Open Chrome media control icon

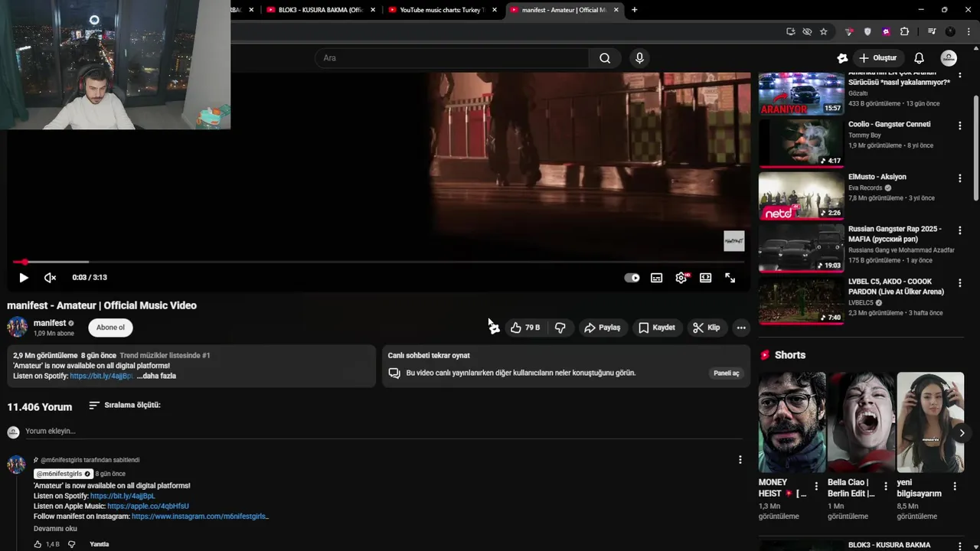click(932, 31)
